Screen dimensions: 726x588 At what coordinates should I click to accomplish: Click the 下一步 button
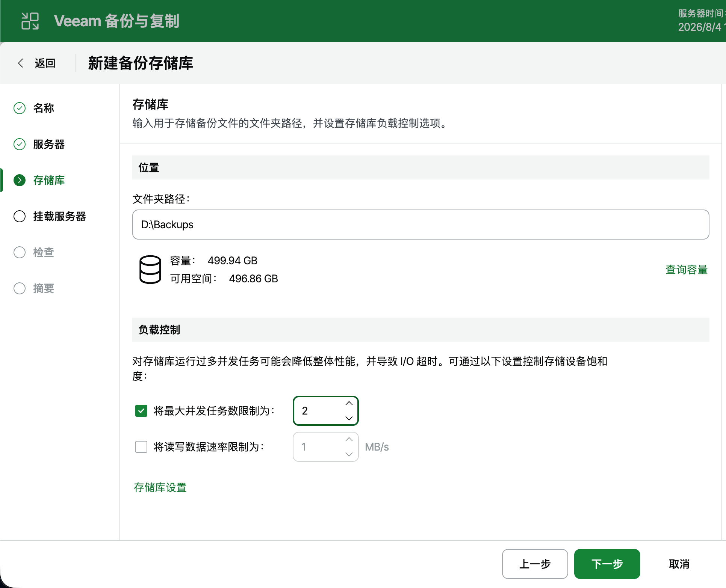pos(607,564)
